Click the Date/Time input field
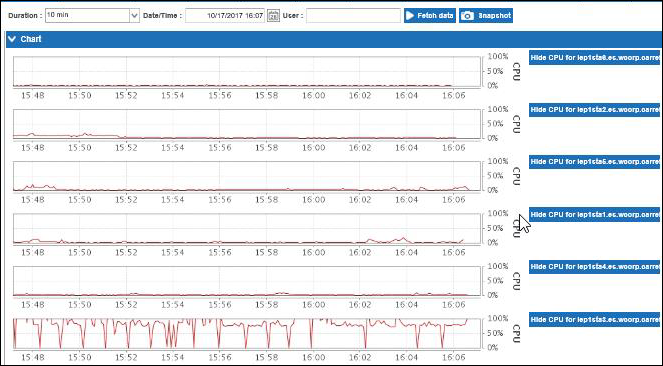663x366 pixels. (x=225, y=16)
